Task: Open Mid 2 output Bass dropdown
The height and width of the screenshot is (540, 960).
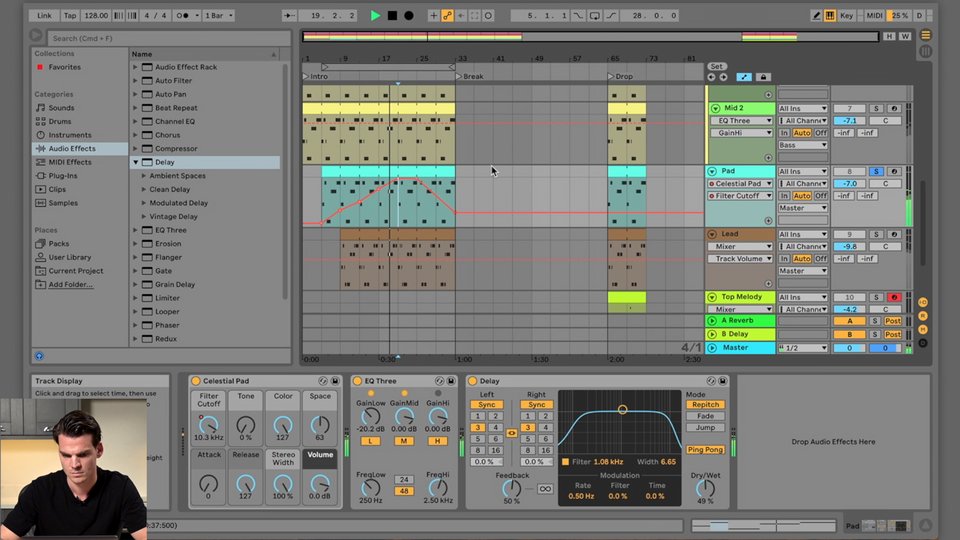Action: 803,145
